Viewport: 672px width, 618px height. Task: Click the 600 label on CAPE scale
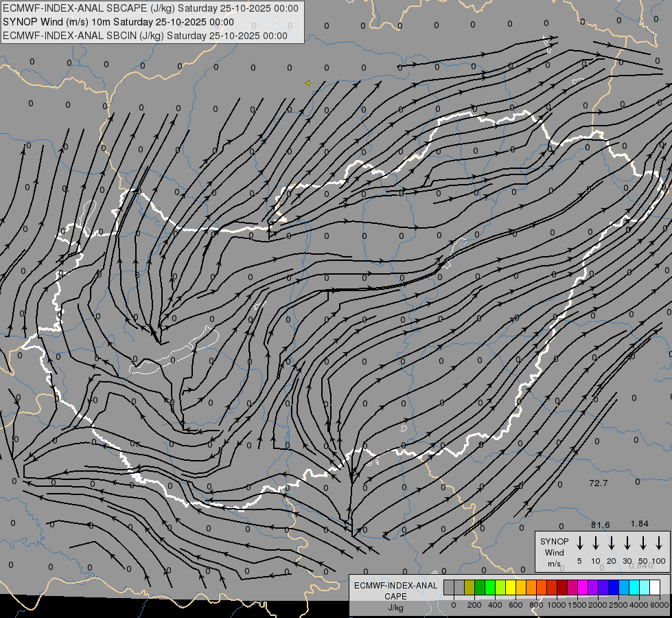coord(515,605)
